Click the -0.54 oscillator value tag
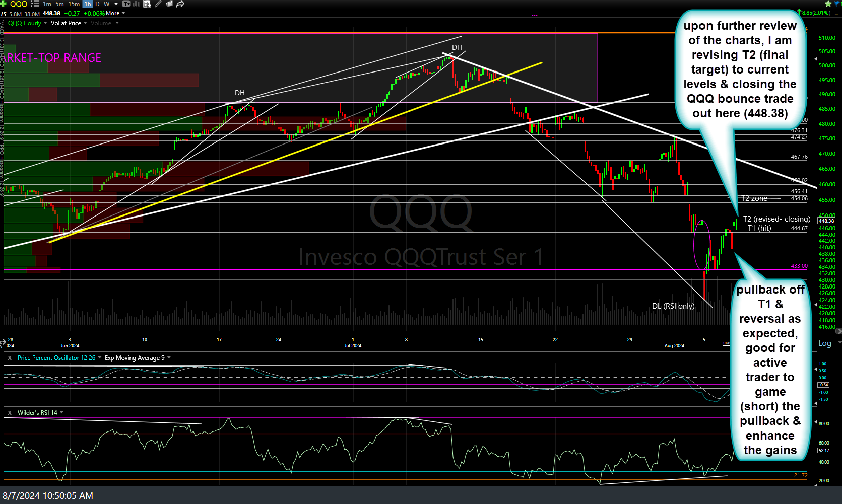The image size is (842, 504). point(823,385)
